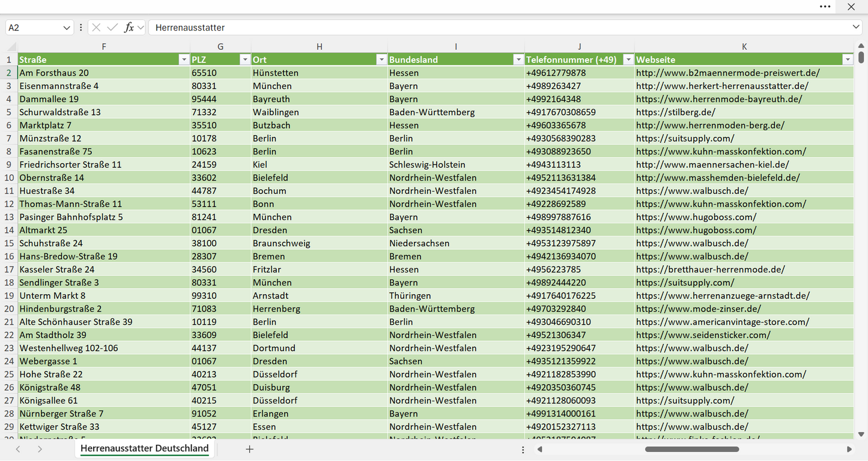868x461 pixels.
Task: Expand the formula bar
Action: [x=856, y=27]
